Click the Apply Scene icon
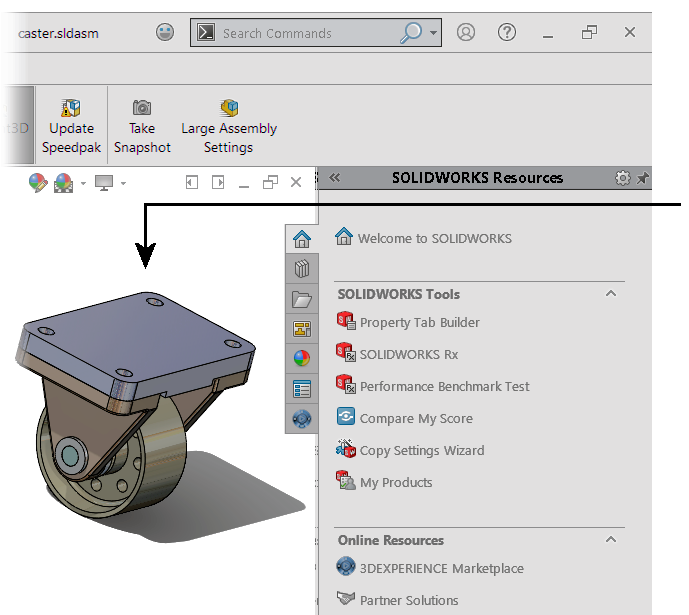 64,182
